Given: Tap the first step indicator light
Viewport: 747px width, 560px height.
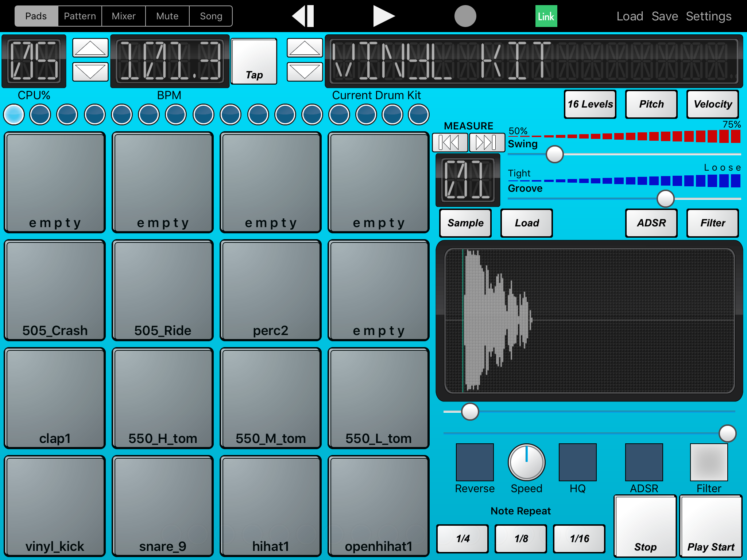Looking at the screenshot, I should coord(14,114).
